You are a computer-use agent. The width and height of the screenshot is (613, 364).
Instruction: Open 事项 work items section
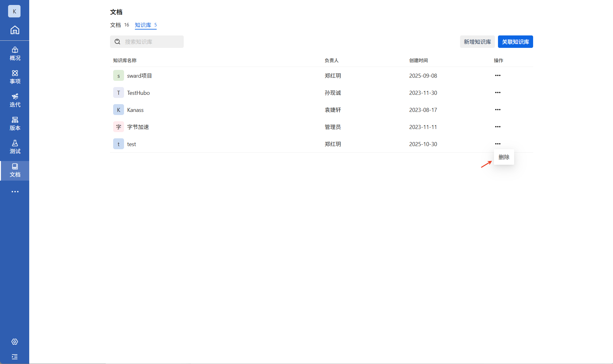(15, 77)
